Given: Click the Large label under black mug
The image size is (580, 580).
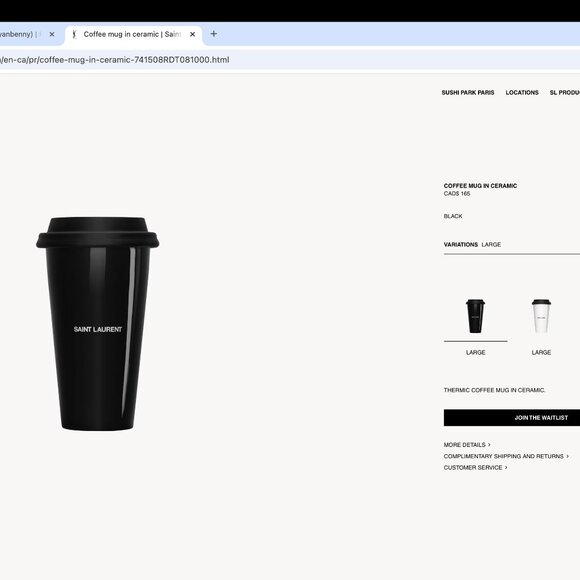Looking at the screenshot, I should pos(475,352).
